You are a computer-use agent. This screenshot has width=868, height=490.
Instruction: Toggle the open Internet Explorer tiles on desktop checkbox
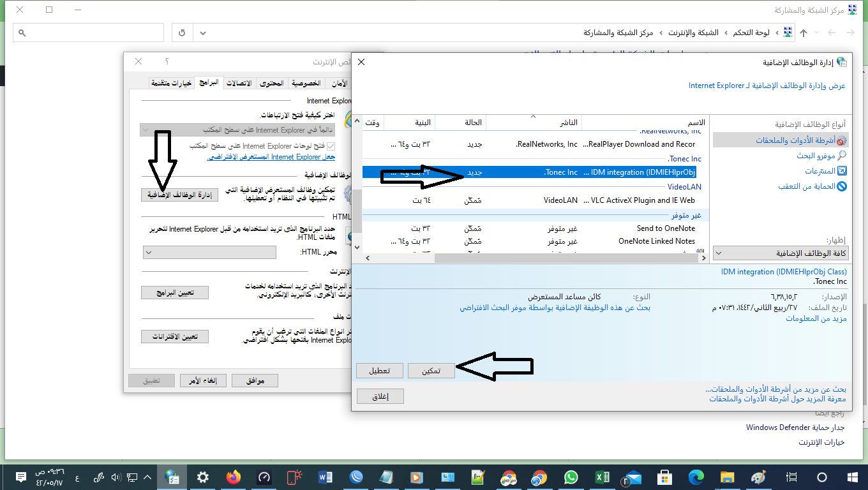point(331,146)
